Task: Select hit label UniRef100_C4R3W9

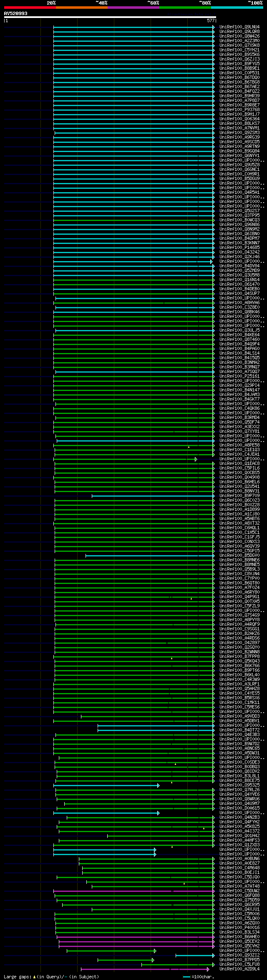Action: pos(239,680)
